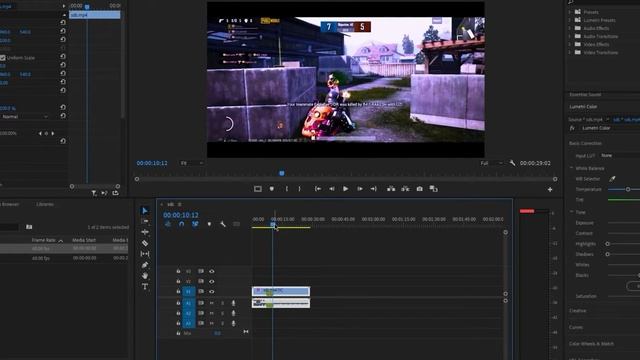Image resolution: width=640 pixels, height=360 pixels.
Task: Toggle insert sequences as nests icon
Action: pos(168,224)
